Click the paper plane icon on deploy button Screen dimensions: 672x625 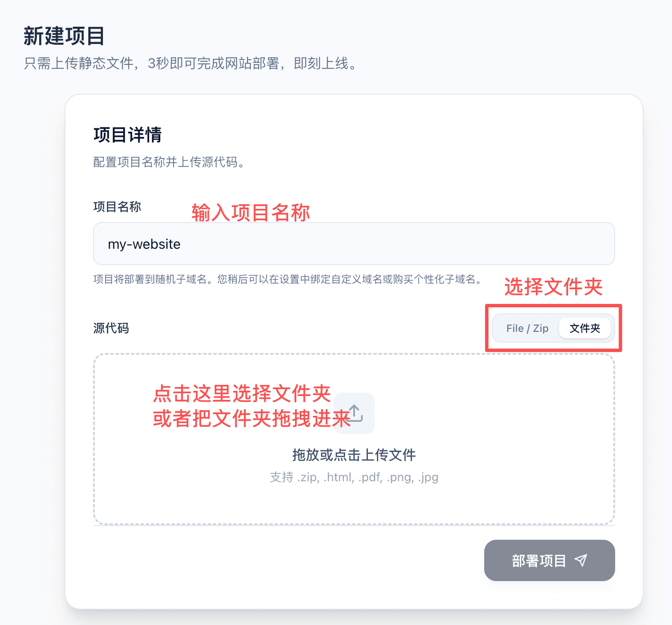tap(581, 560)
